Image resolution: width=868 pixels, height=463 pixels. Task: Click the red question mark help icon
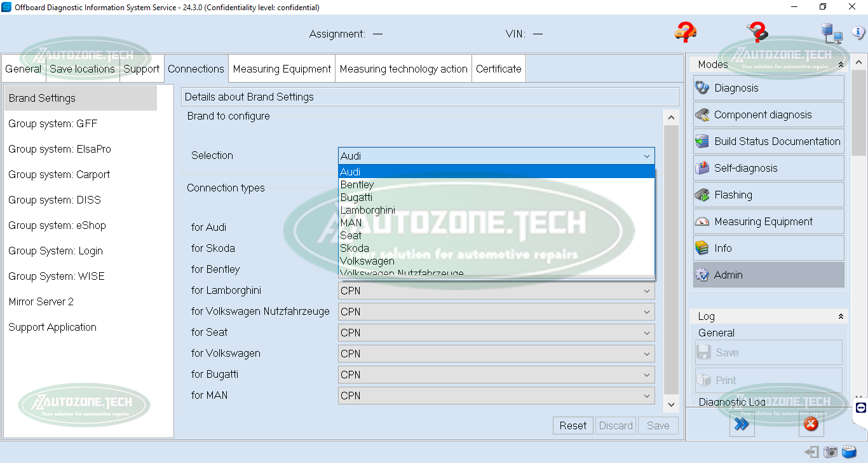(686, 32)
